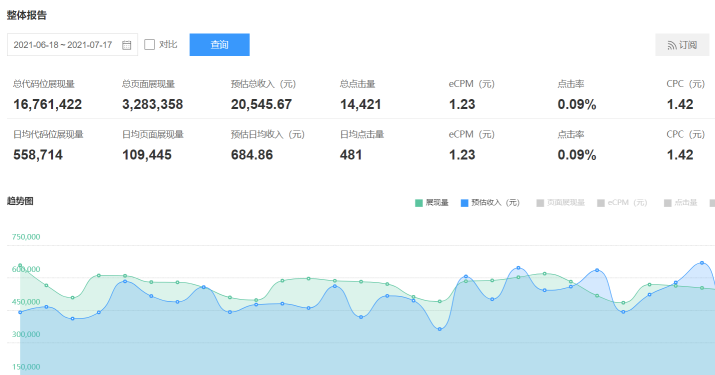Click the lowest blue data point in chart
Viewport: 715px width, 375px height.
440,329
